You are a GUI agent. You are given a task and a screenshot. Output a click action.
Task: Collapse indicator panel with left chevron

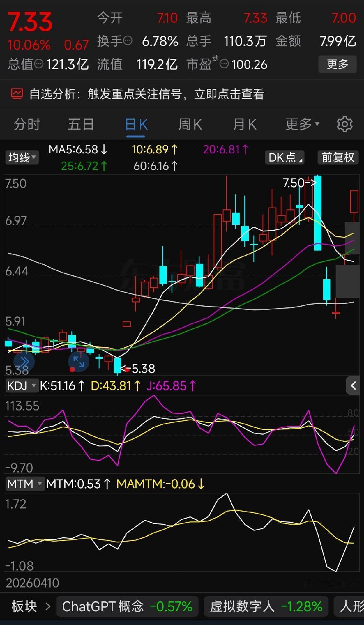click(x=353, y=385)
